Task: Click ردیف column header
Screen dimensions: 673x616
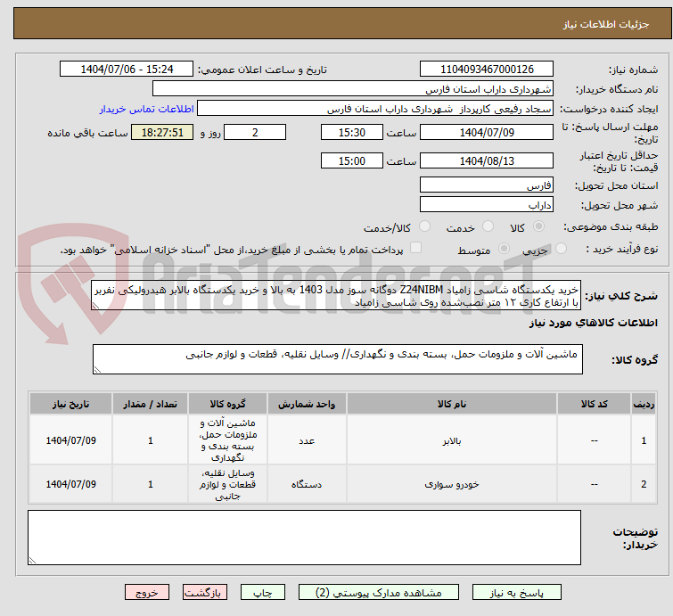Action: (x=644, y=404)
